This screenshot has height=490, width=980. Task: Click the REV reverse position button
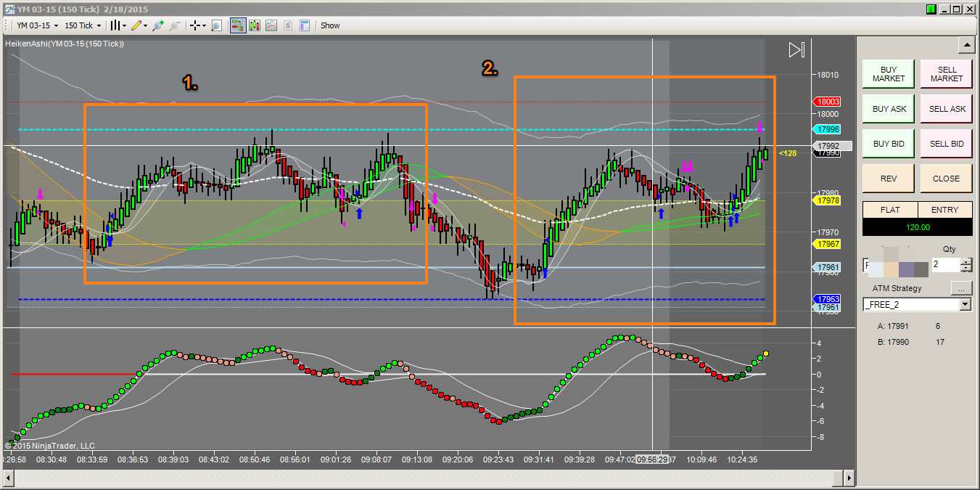pos(889,179)
